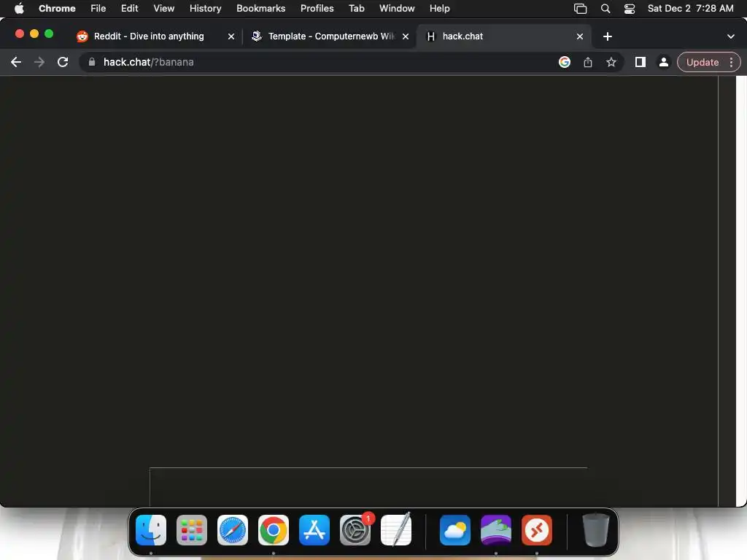Go back using the browser back arrow

[x=16, y=62]
